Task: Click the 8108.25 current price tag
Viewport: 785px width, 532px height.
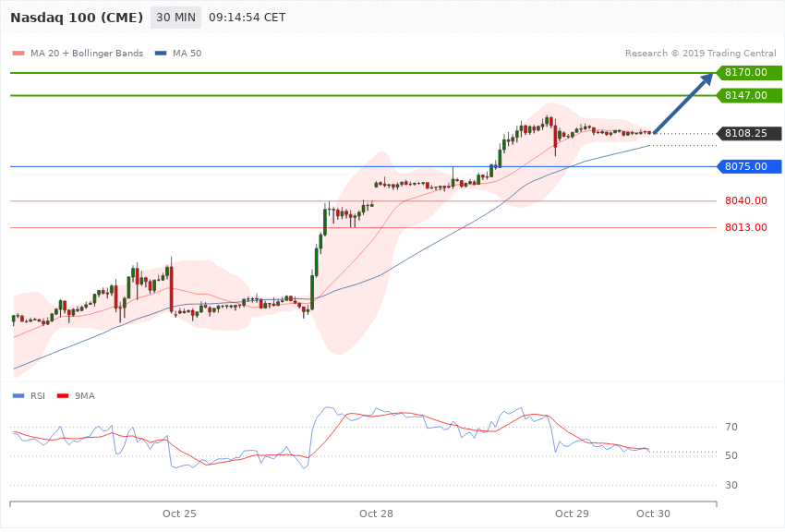Action: pyautogui.click(x=749, y=134)
